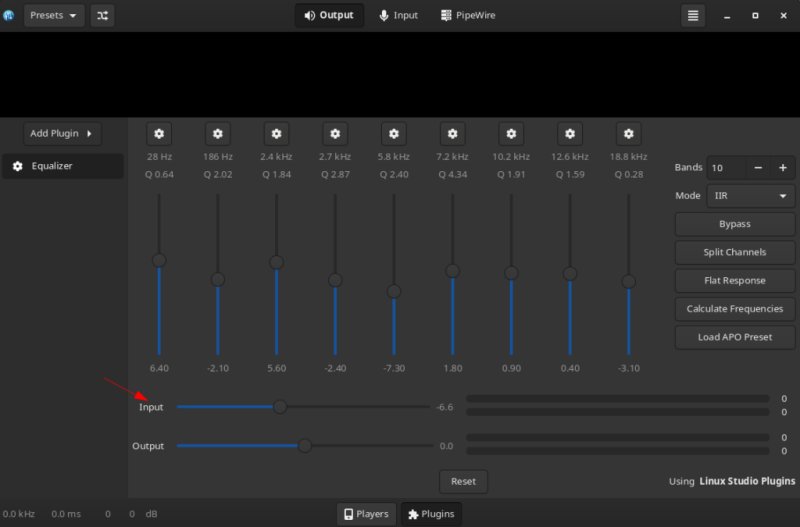This screenshot has width=800, height=527.
Task: Expand the Mode IIR combo box
Action: (x=751, y=196)
